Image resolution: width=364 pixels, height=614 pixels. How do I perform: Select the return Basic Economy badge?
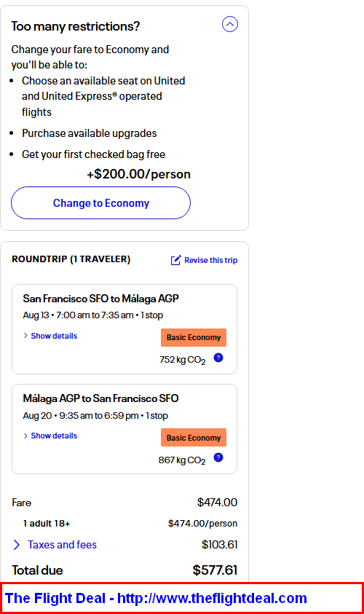(x=194, y=438)
